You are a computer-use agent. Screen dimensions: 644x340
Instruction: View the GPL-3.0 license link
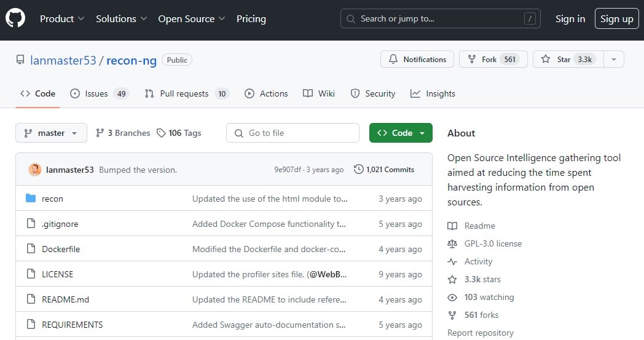(485, 243)
